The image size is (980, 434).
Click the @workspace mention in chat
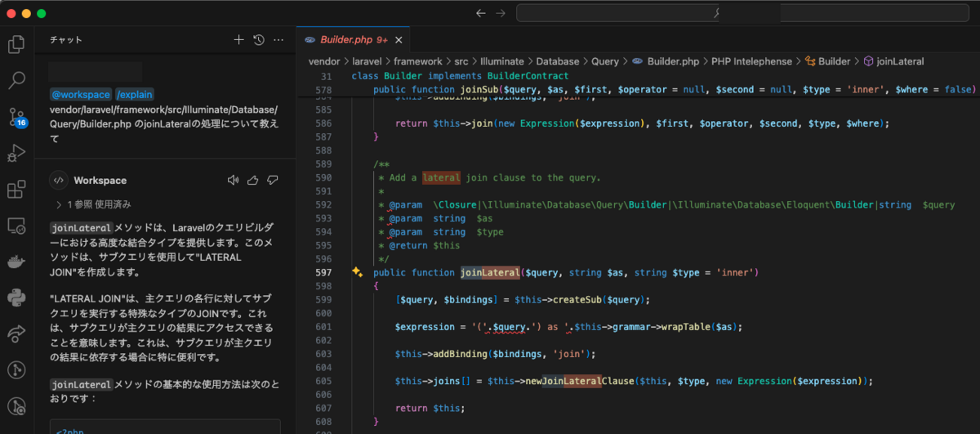pos(80,95)
